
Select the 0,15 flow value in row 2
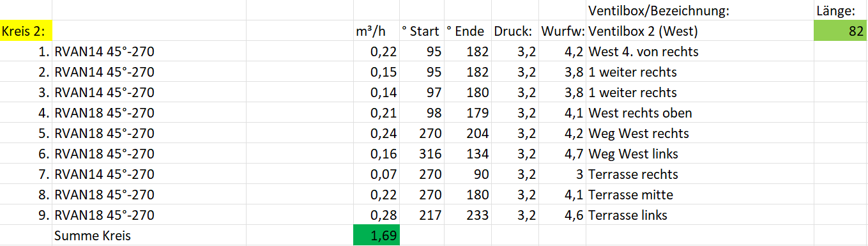(x=376, y=72)
